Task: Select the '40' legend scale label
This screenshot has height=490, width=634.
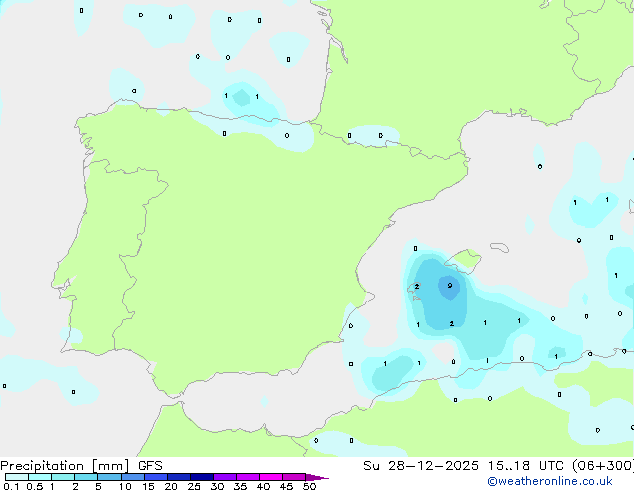Action: (x=263, y=486)
